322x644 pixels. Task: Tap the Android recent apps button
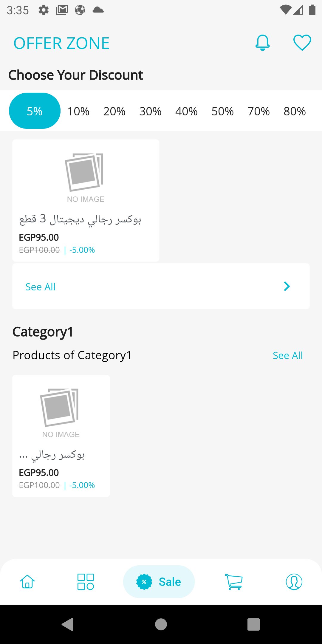(253, 624)
